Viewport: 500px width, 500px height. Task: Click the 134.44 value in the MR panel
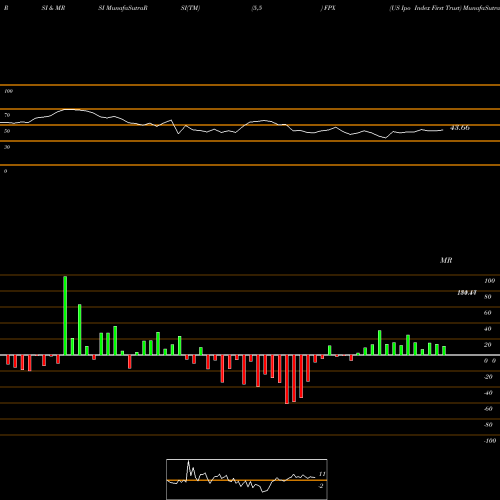(x=467, y=293)
